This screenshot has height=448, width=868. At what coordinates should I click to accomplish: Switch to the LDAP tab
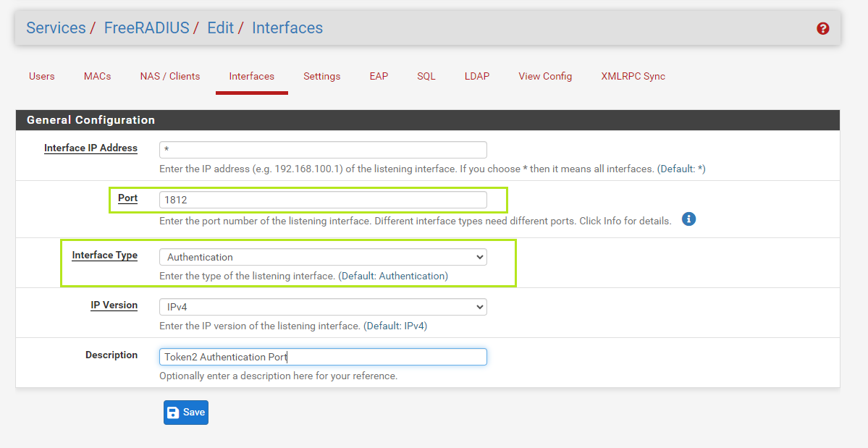476,76
